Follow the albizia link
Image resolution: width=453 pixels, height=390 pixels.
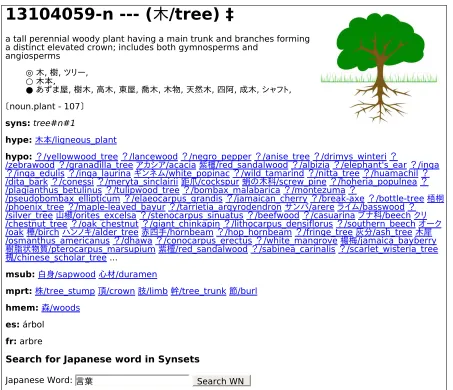311,165
